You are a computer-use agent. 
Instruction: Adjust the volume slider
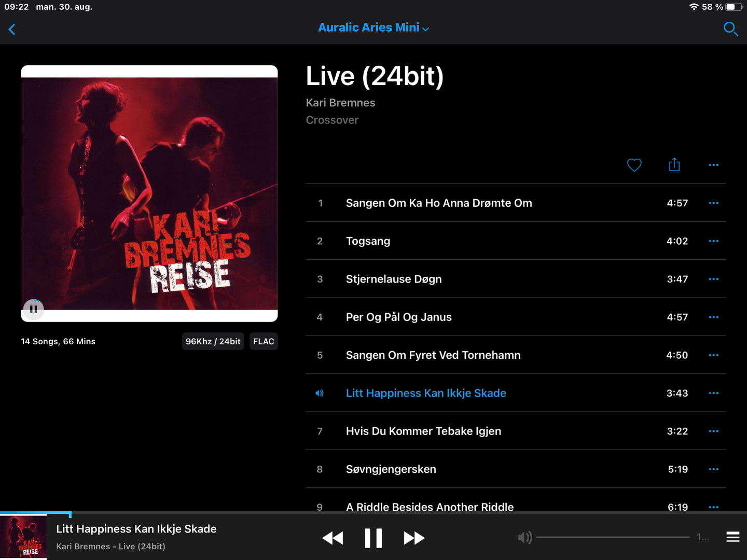[x=613, y=537]
